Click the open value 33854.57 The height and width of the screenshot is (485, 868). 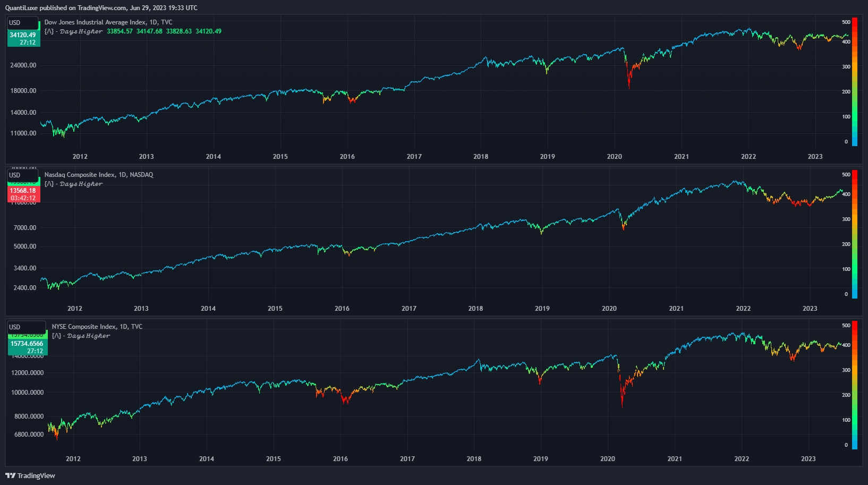[x=120, y=31]
